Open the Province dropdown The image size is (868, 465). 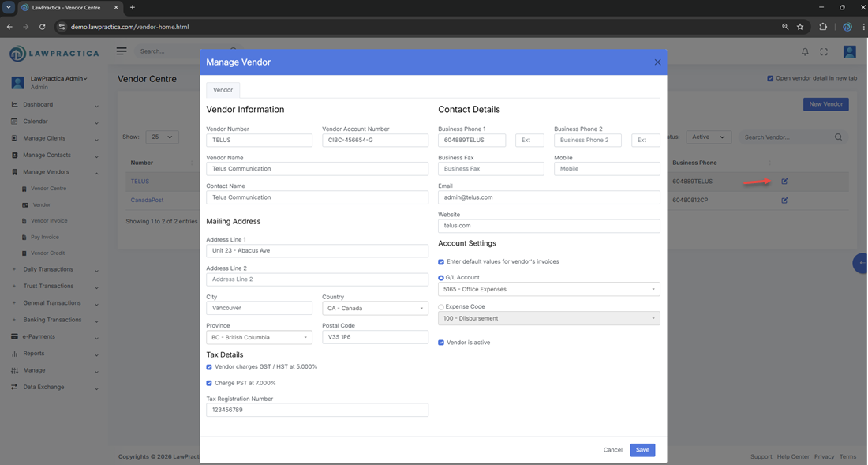tap(259, 338)
